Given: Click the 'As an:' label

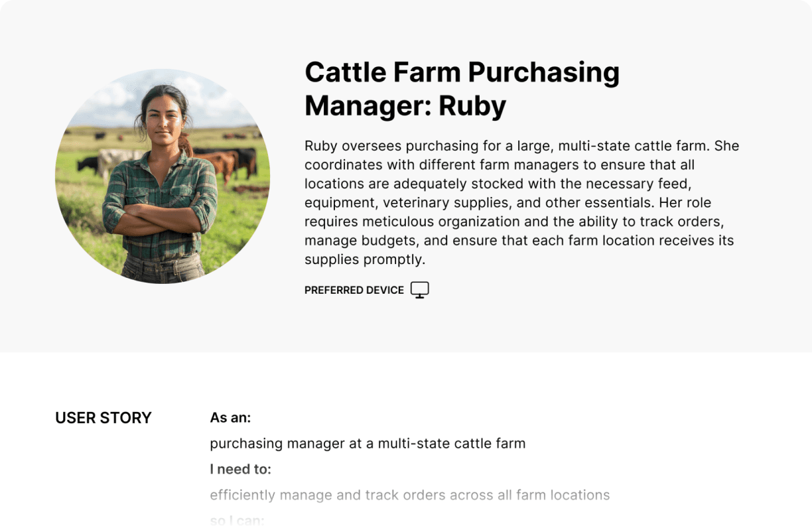Looking at the screenshot, I should coord(230,418).
